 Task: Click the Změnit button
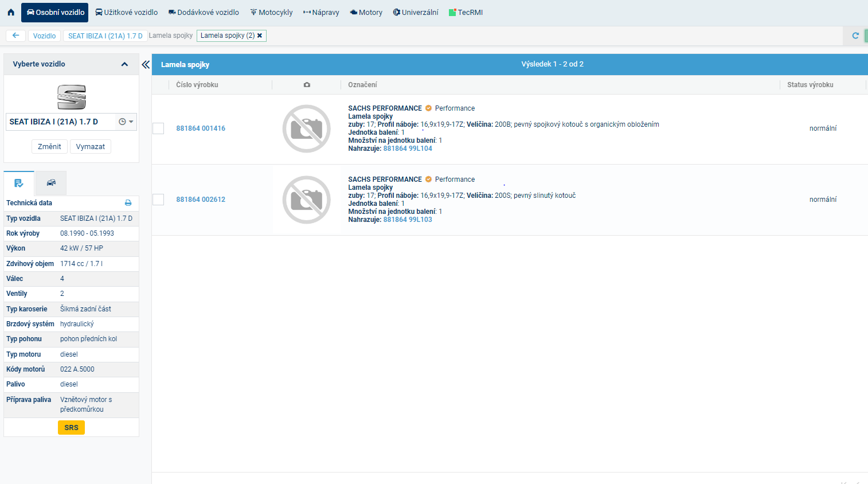tap(49, 146)
